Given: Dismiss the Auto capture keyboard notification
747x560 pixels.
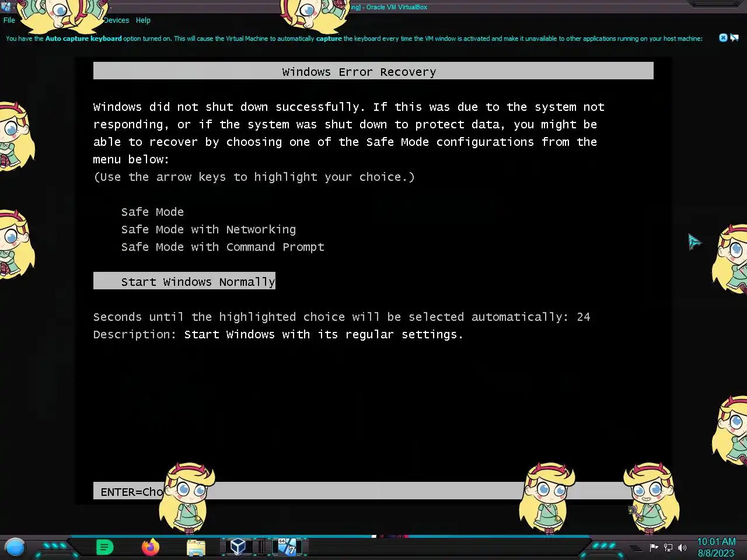Looking at the screenshot, I should pos(723,38).
